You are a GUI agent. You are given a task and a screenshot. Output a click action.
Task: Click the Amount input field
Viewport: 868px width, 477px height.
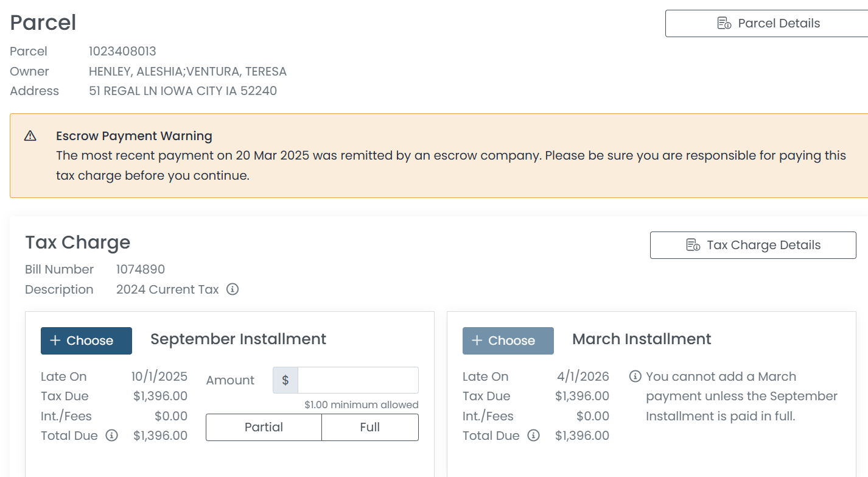(x=357, y=380)
